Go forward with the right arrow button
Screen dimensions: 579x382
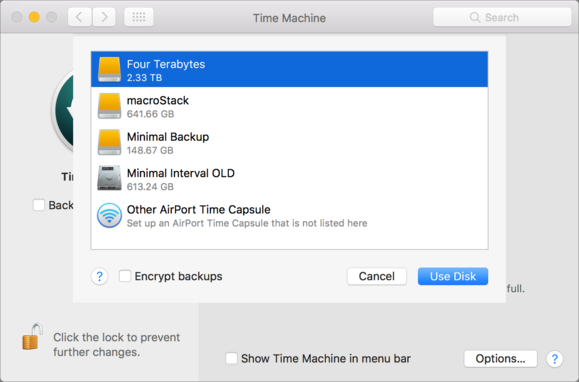pos(104,17)
